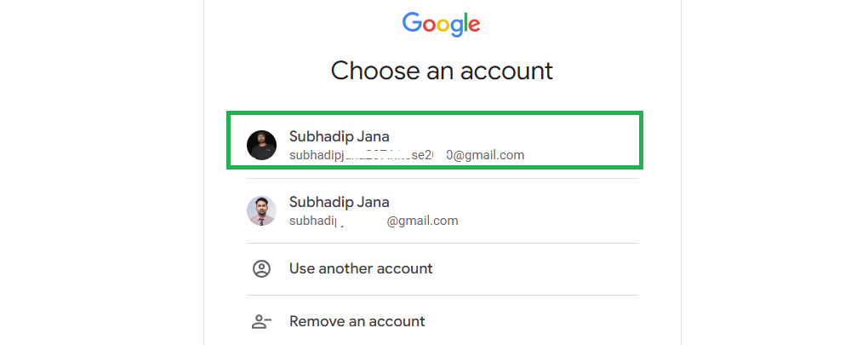This screenshot has height=345, width=868.
Task: Choose the Subhadip Jana name in the second account row
Action: tap(339, 202)
